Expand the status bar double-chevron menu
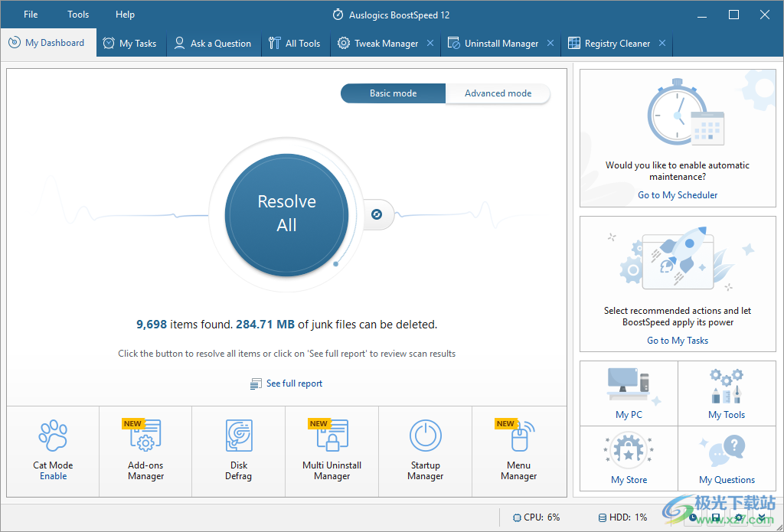This screenshot has height=532, width=784. point(762,518)
